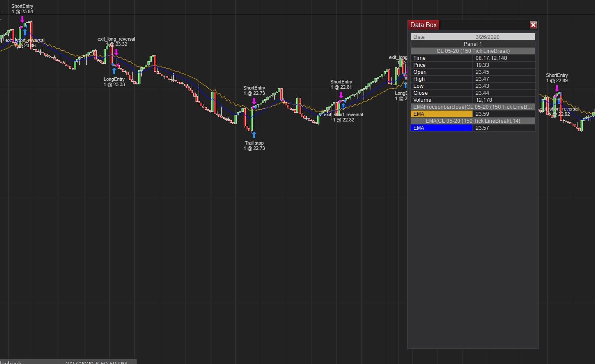This screenshot has height=364, width=595.
Task: Select the orange EMA color swatch
Action: (x=442, y=114)
